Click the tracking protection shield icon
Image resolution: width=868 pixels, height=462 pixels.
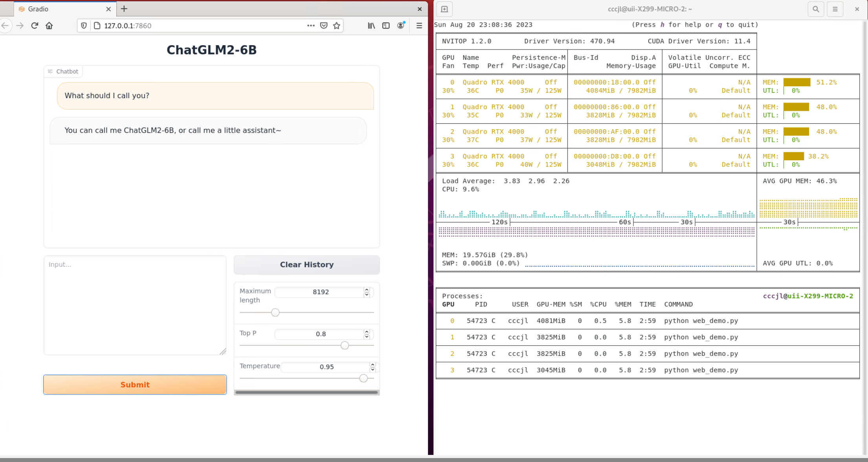84,26
